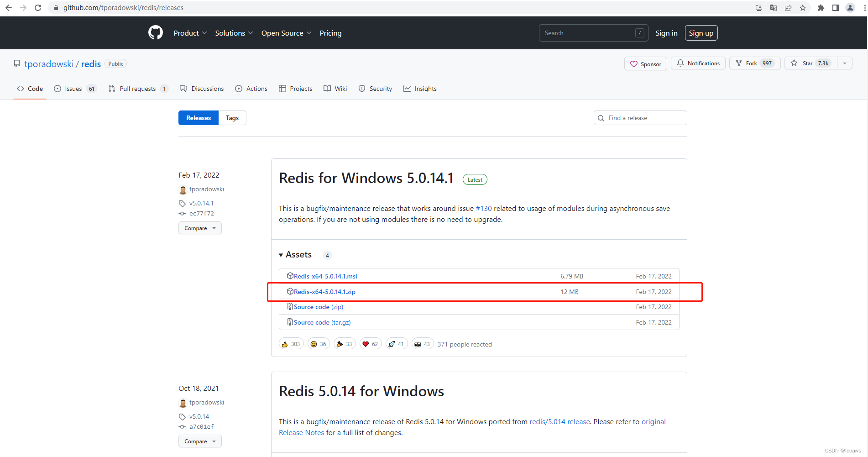Collapse the Assets section triangle

click(x=281, y=255)
